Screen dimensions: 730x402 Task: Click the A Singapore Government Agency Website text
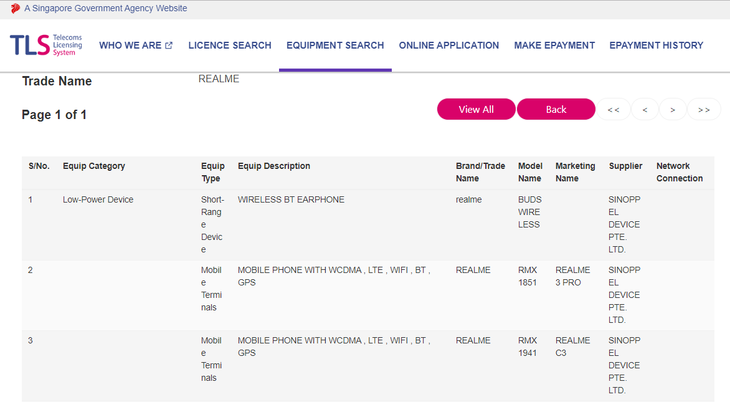coord(106,8)
